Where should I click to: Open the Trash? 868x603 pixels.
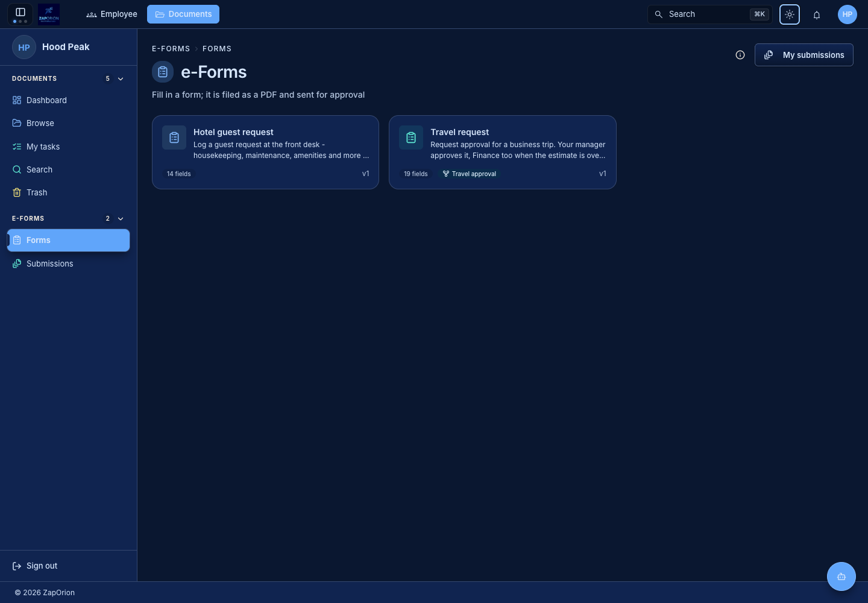pos(69,192)
